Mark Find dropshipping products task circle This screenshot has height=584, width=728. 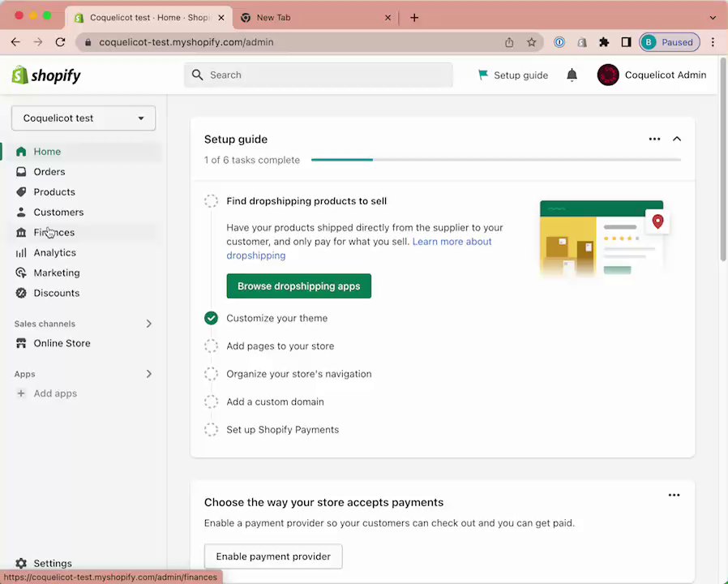[x=212, y=201]
